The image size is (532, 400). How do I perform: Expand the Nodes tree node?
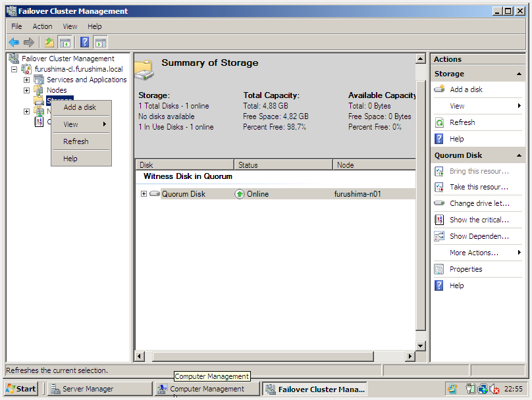[x=26, y=91]
